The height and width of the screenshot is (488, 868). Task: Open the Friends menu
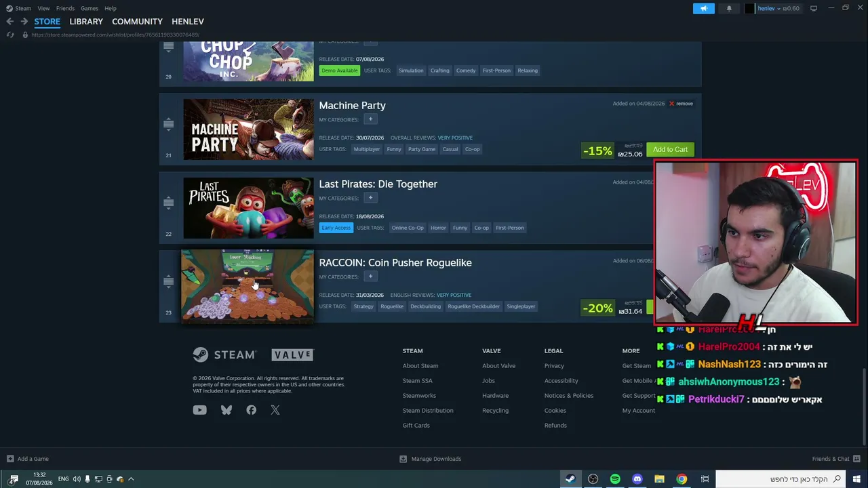pyautogui.click(x=65, y=8)
